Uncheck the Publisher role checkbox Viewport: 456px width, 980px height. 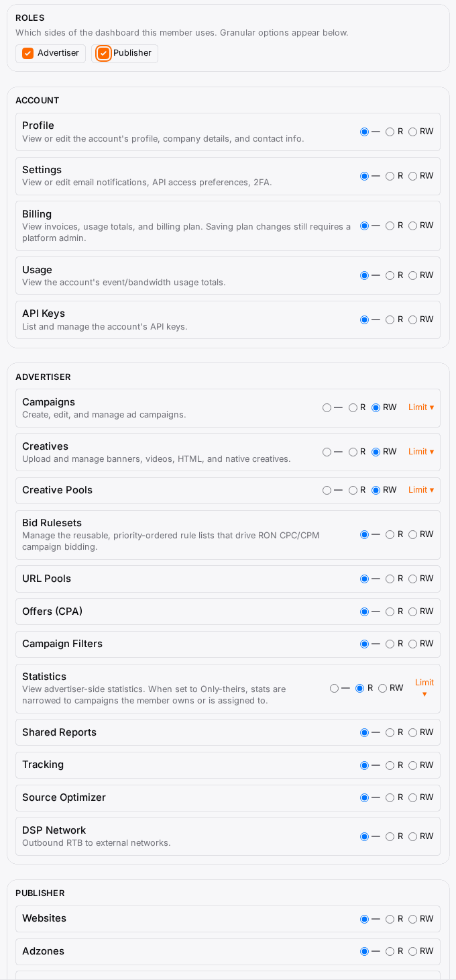[103, 53]
